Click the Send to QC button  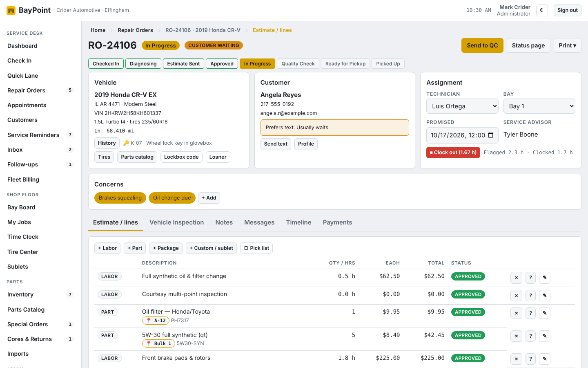(482, 45)
